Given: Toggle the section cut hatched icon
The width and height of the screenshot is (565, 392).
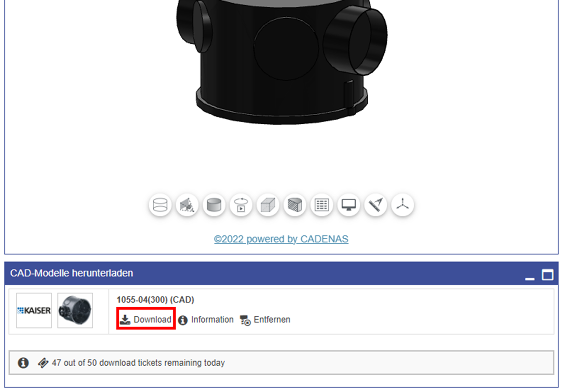Looking at the screenshot, I should tap(295, 205).
